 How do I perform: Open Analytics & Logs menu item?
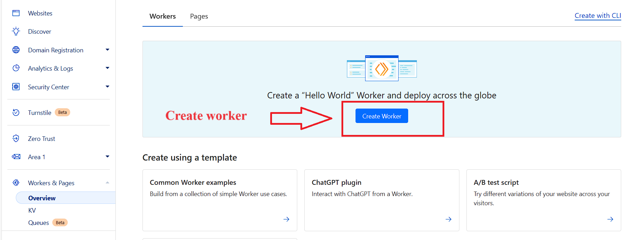[51, 69]
